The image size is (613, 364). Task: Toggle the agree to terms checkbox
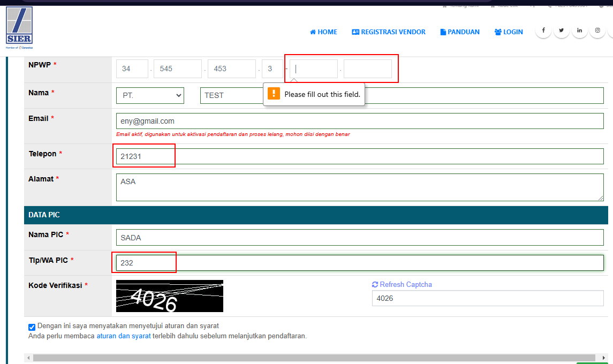click(32, 327)
